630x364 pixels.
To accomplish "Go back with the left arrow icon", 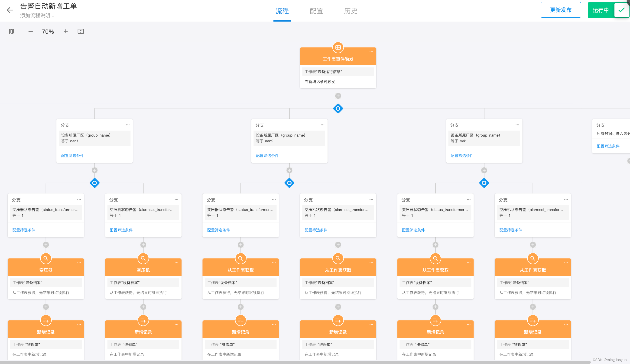I will (10, 10).
